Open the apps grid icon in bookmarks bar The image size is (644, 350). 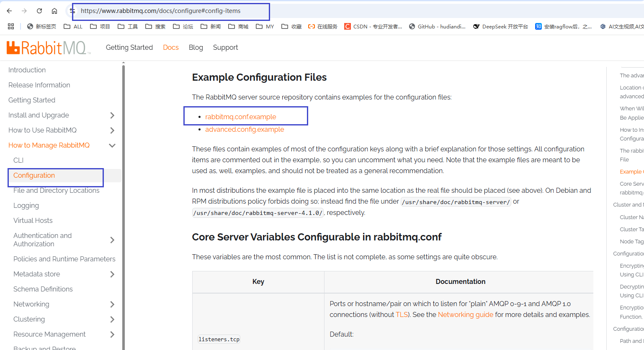click(x=11, y=26)
